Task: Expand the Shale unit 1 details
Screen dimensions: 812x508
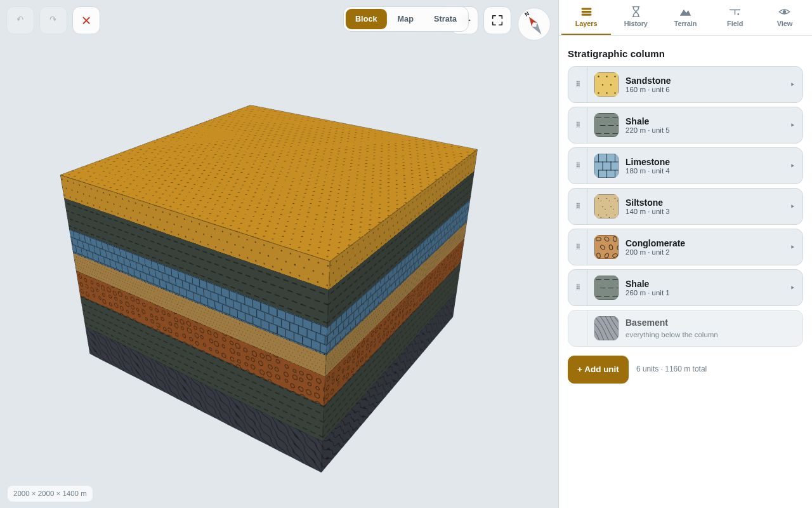Action: (x=792, y=288)
